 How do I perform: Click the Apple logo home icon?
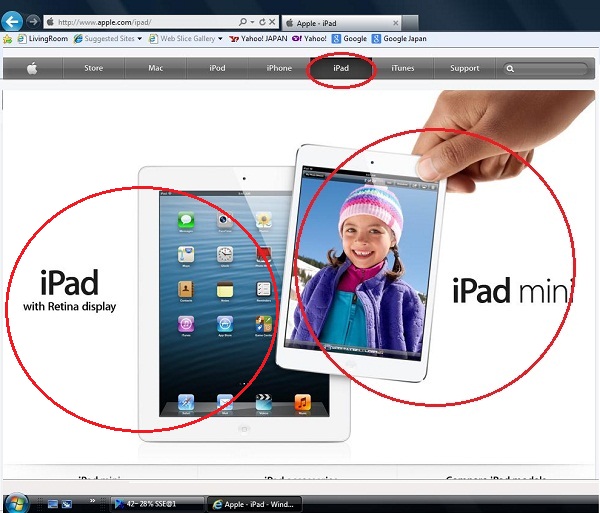32,68
